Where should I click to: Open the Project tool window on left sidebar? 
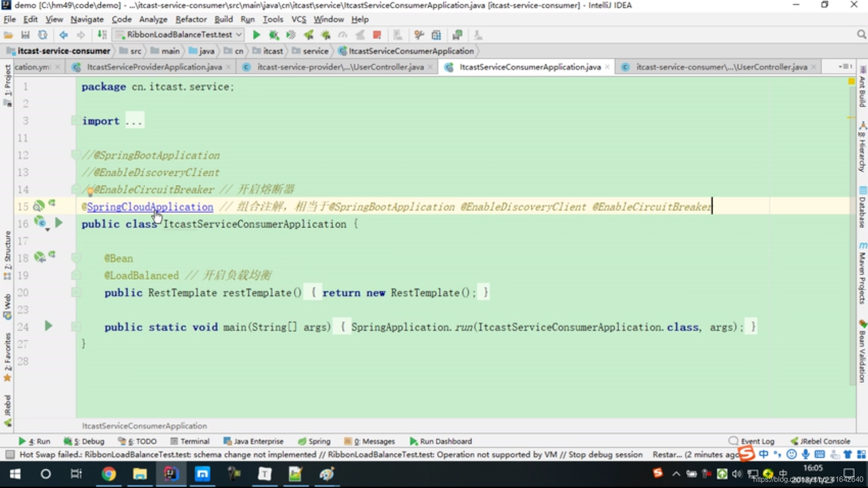pyautogui.click(x=7, y=85)
